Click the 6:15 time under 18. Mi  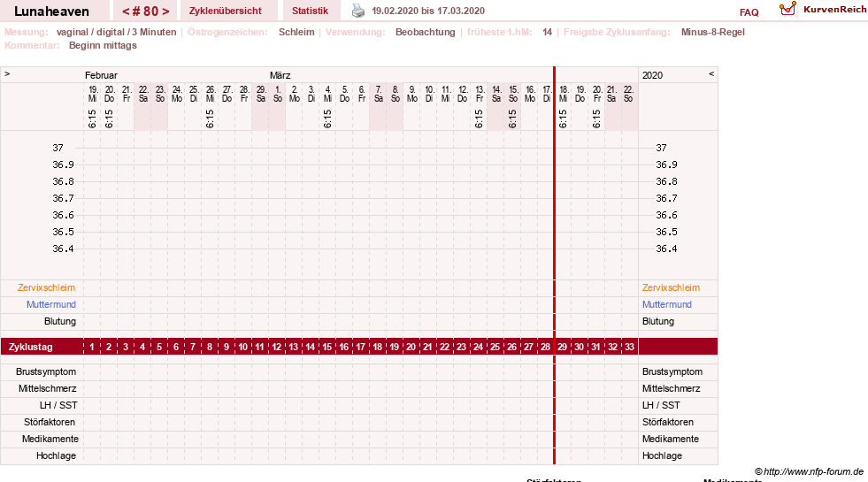tap(563, 119)
